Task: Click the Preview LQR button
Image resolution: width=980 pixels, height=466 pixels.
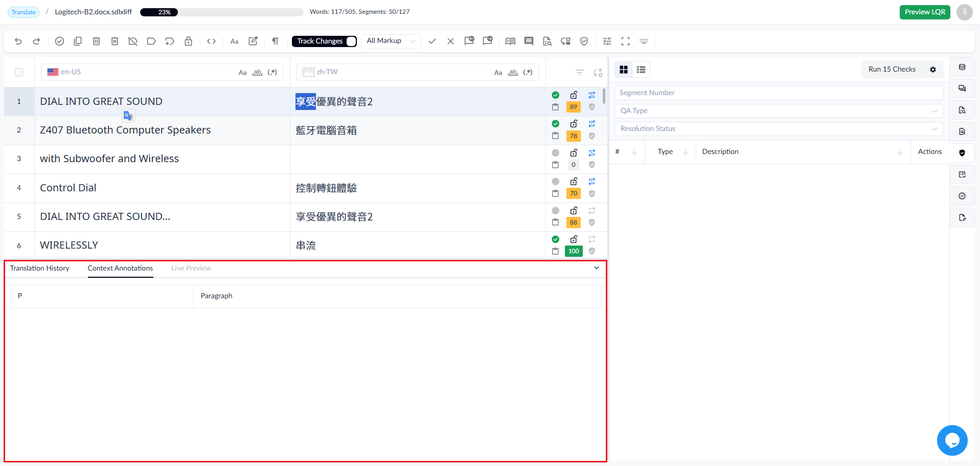Action: tap(925, 12)
